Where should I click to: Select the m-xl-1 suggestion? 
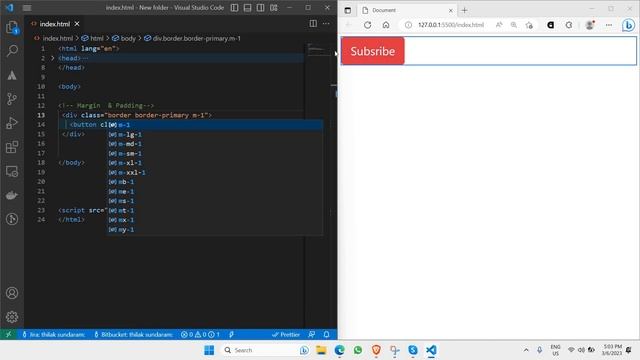click(215, 163)
